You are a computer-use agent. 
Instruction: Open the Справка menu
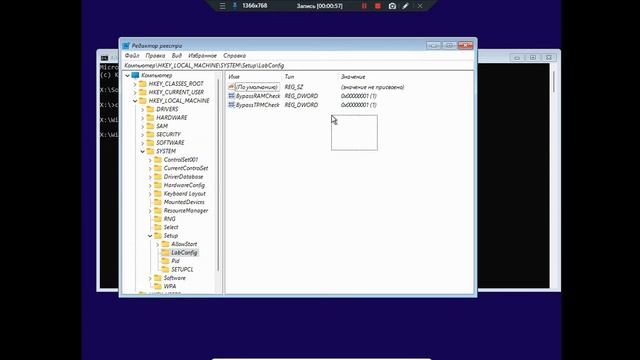click(234, 56)
